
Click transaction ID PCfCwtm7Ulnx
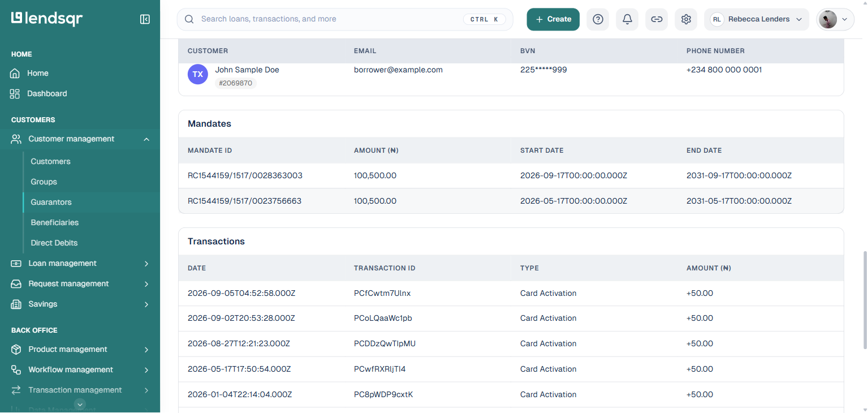pyautogui.click(x=382, y=294)
